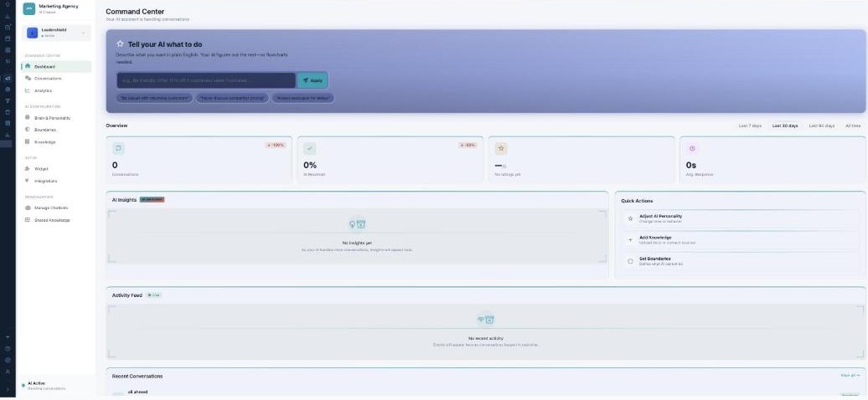Expand the dark left rail with bottom chevron

tap(8, 390)
